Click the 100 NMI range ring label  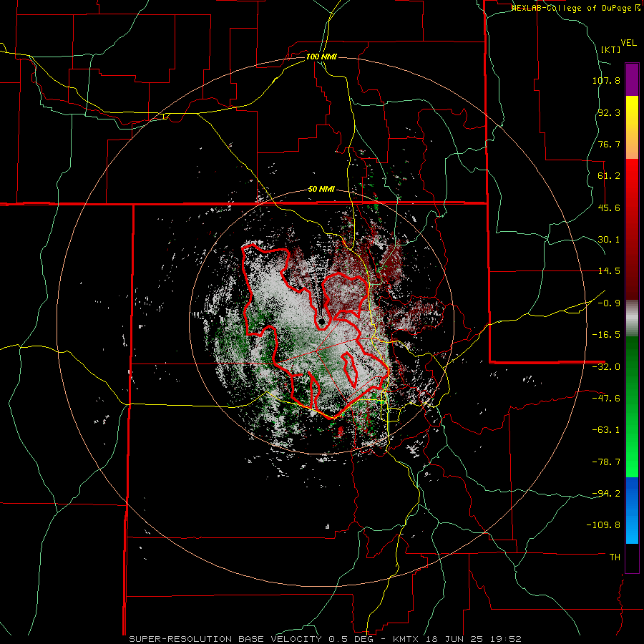pos(321,57)
